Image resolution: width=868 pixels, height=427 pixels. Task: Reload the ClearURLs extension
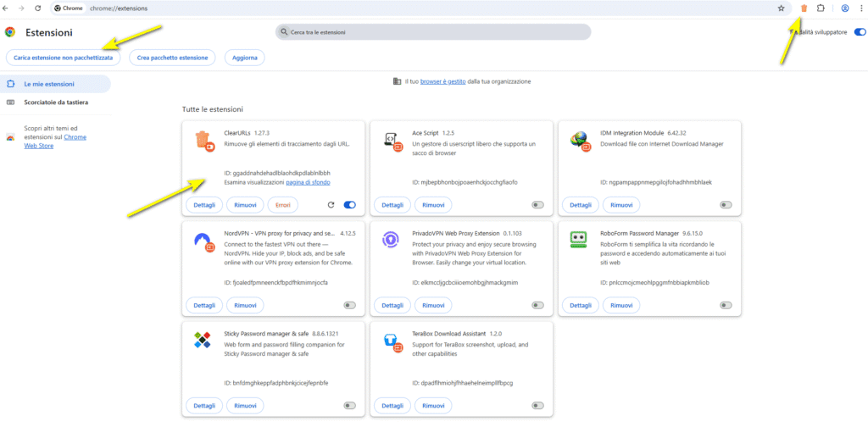(331, 205)
